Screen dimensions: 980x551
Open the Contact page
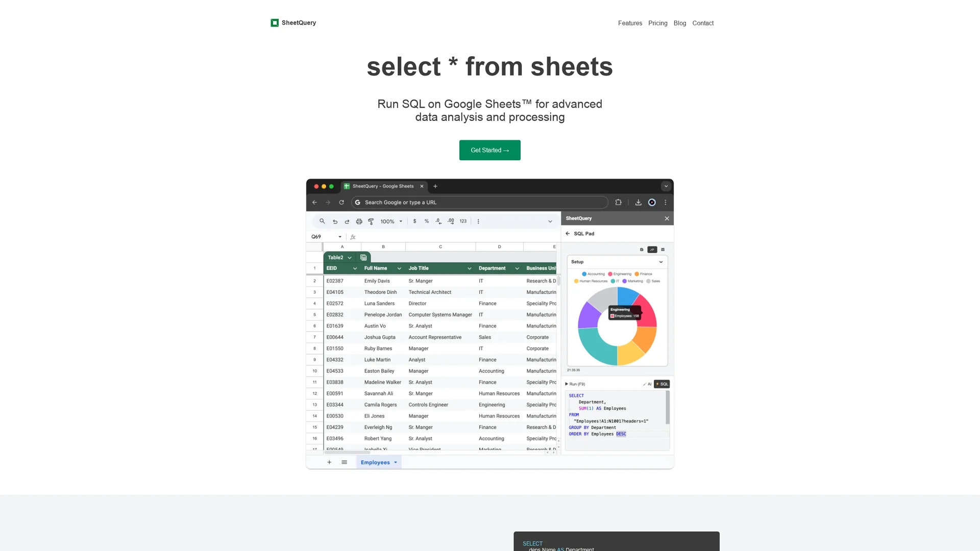pyautogui.click(x=703, y=23)
